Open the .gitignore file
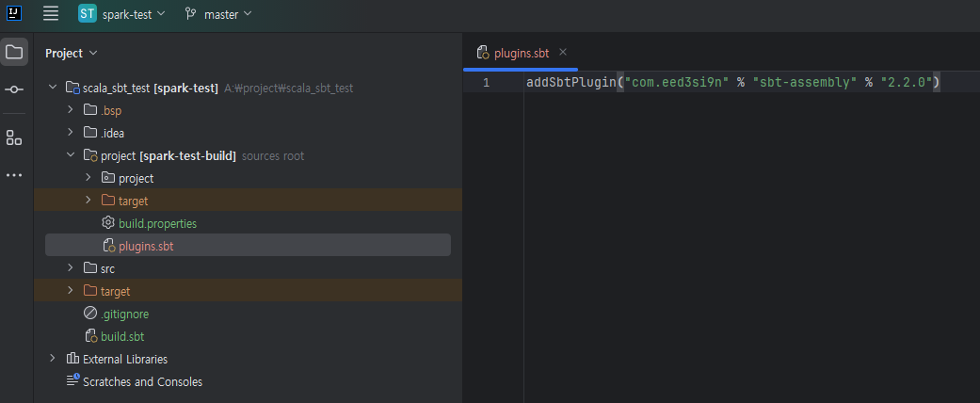This screenshot has height=403, width=980. click(124, 314)
